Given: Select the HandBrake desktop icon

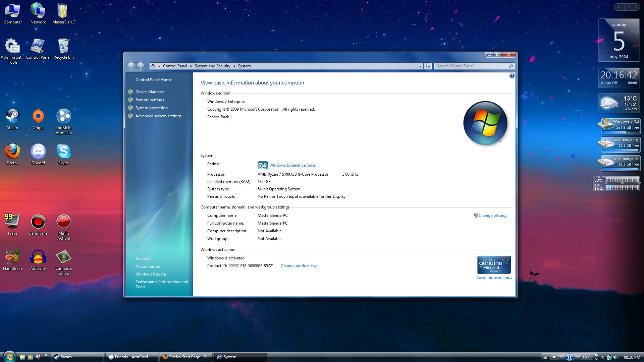Looking at the screenshot, I should [x=13, y=260].
